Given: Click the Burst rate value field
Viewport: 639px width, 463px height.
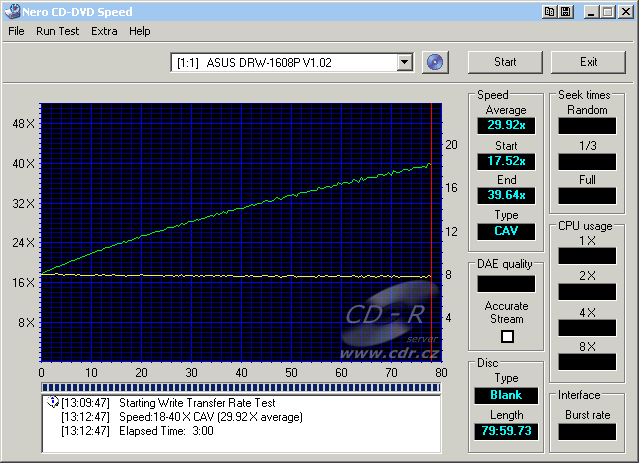Looking at the screenshot, I should point(587,432).
